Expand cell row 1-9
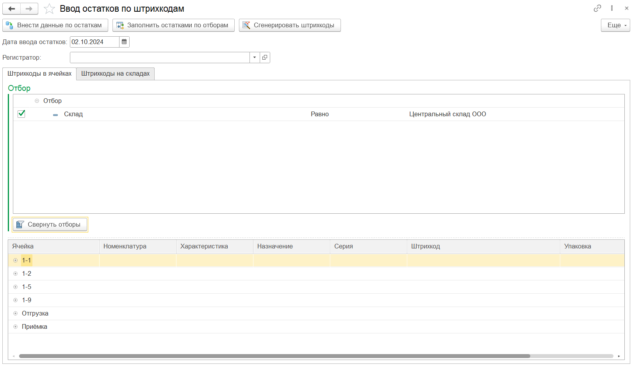 coord(16,300)
